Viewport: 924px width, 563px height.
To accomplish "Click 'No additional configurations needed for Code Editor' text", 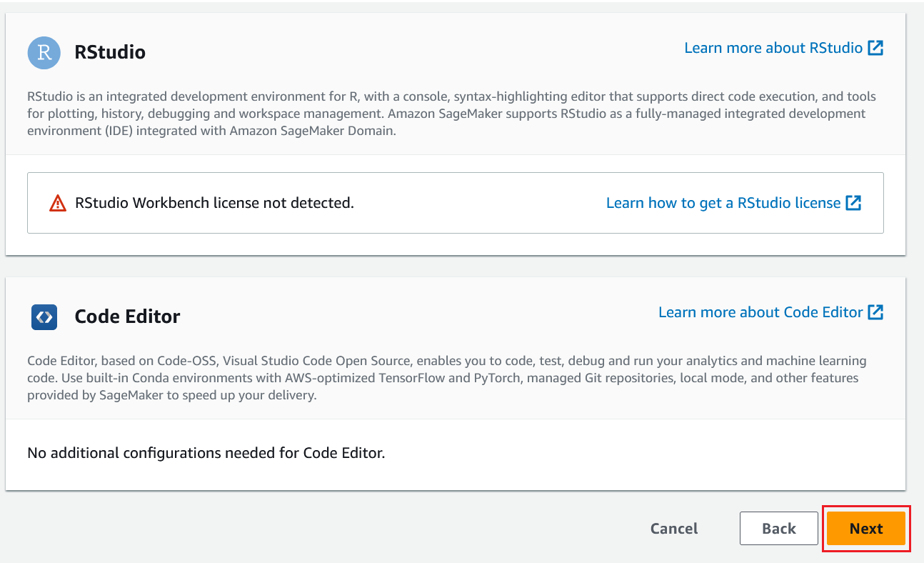I will [x=206, y=453].
